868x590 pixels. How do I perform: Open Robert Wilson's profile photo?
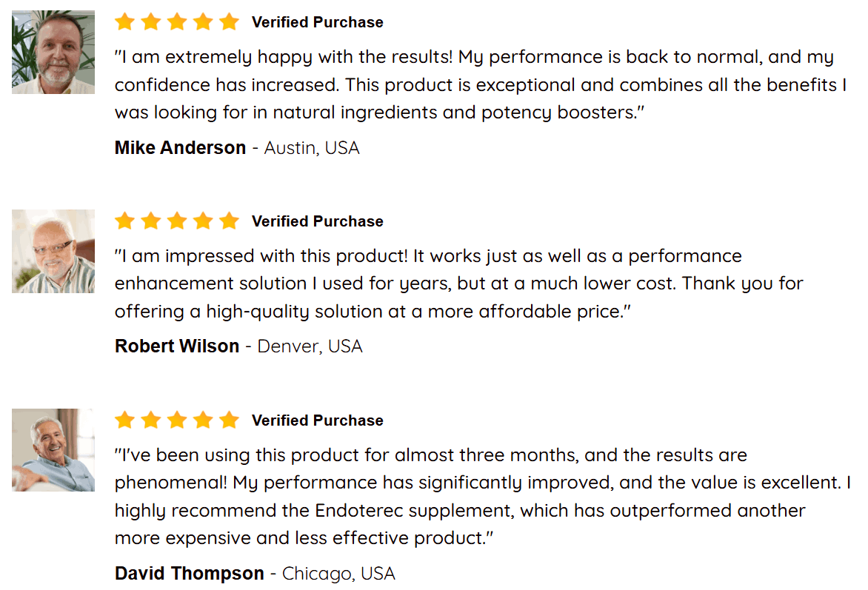(x=53, y=251)
